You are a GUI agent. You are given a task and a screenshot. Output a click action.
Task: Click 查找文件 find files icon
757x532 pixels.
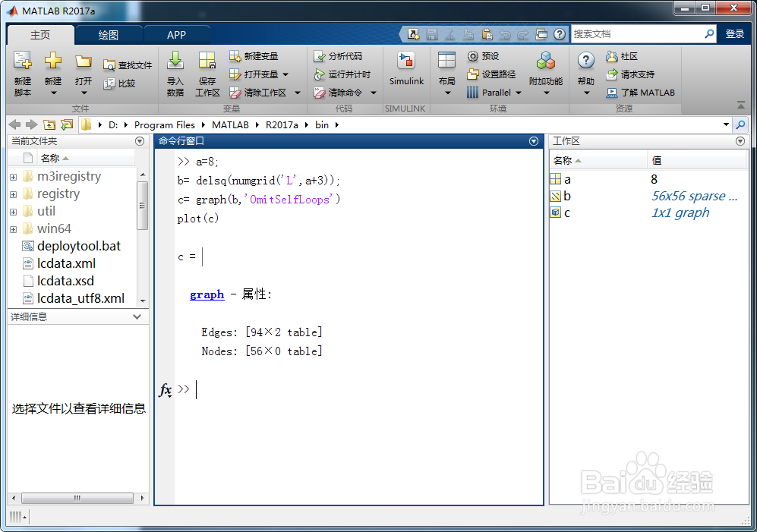click(109, 65)
